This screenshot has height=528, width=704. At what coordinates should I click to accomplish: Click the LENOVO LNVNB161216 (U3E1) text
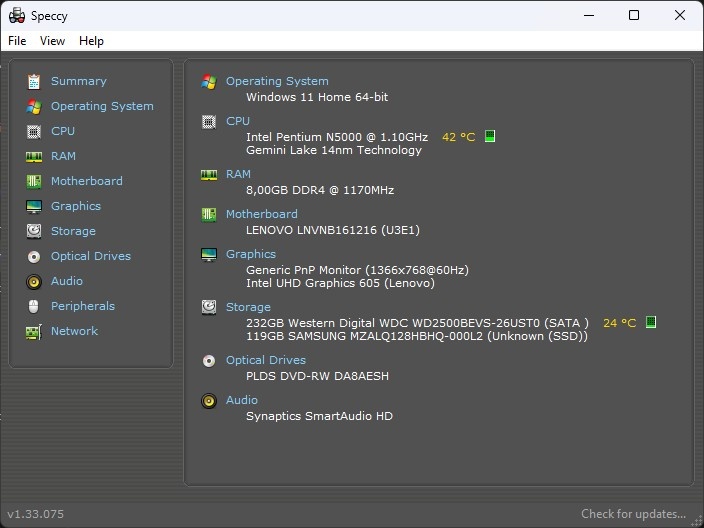(x=333, y=230)
